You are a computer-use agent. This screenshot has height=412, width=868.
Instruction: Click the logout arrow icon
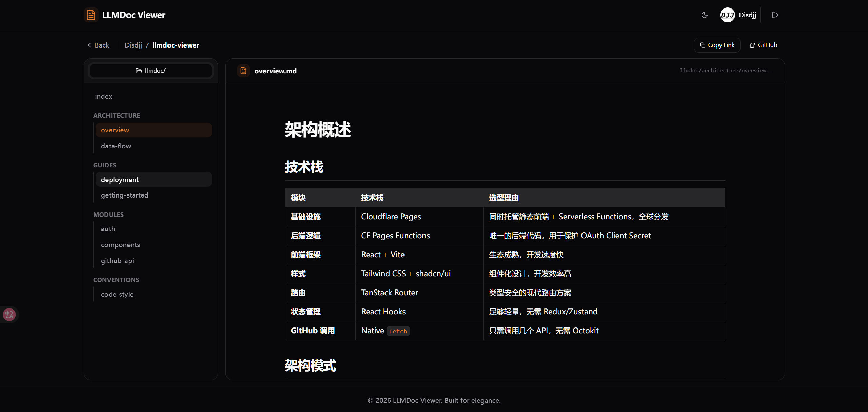pyautogui.click(x=775, y=15)
